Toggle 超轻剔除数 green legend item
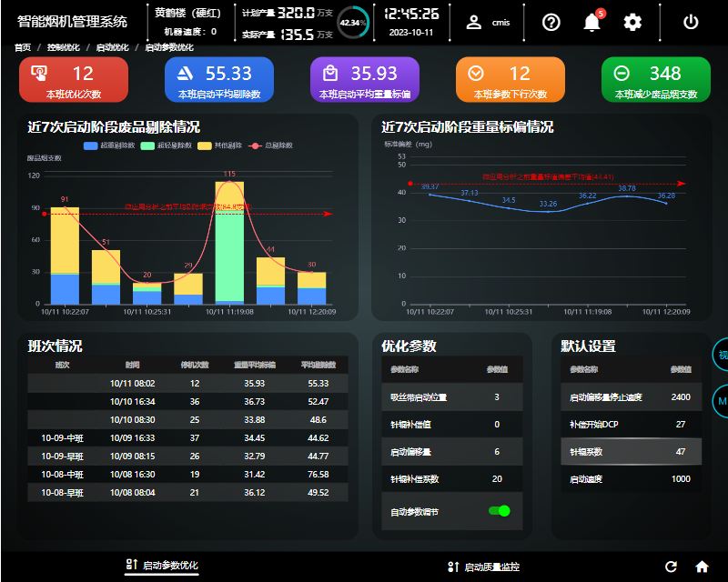This screenshot has height=582, width=728. click(167, 145)
